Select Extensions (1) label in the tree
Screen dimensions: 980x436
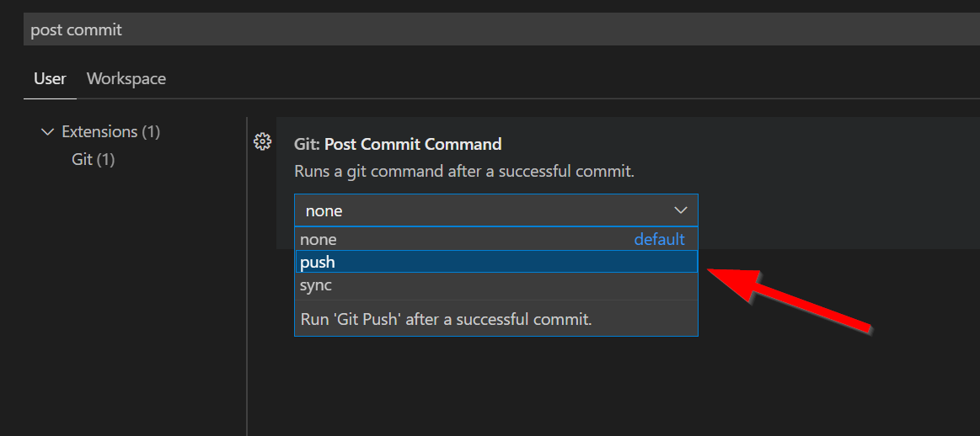click(99, 132)
